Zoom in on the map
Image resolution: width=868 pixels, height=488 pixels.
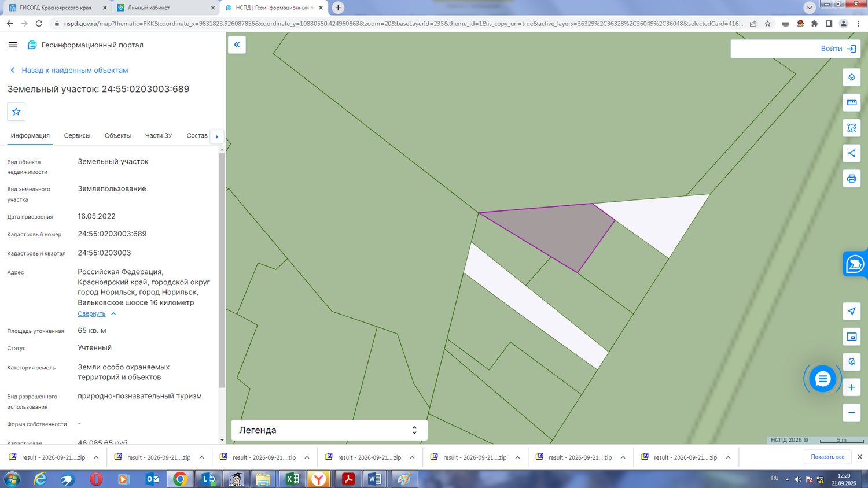pos(852,387)
